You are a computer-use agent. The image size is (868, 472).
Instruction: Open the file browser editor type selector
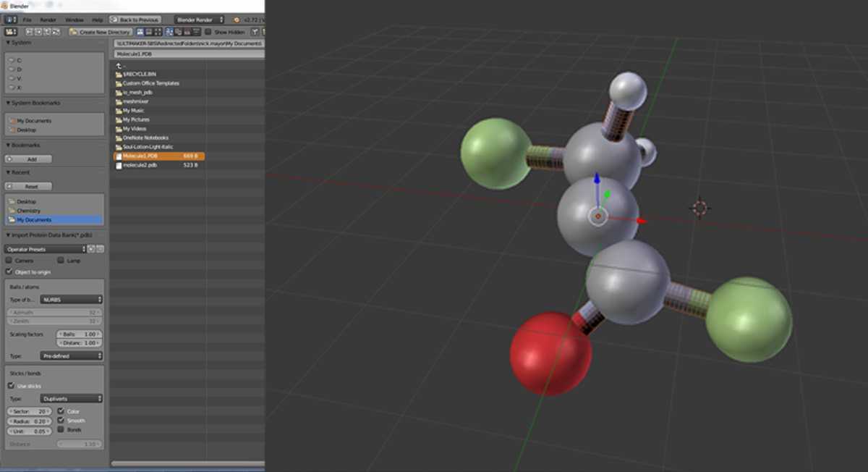click(x=11, y=32)
